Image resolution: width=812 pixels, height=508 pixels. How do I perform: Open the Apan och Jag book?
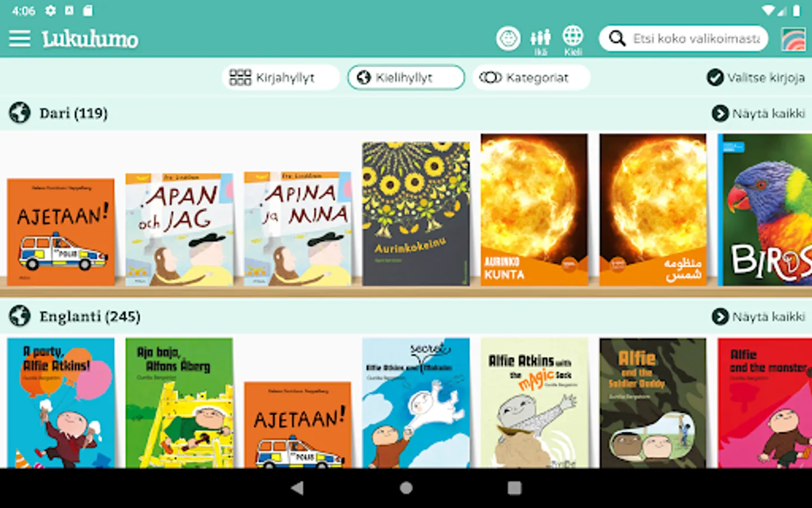pyautogui.click(x=179, y=229)
